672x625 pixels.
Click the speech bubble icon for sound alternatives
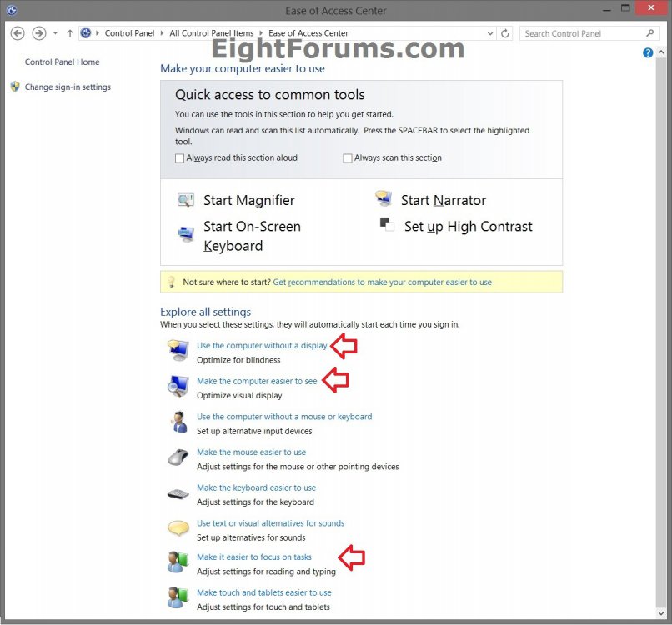(178, 528)
